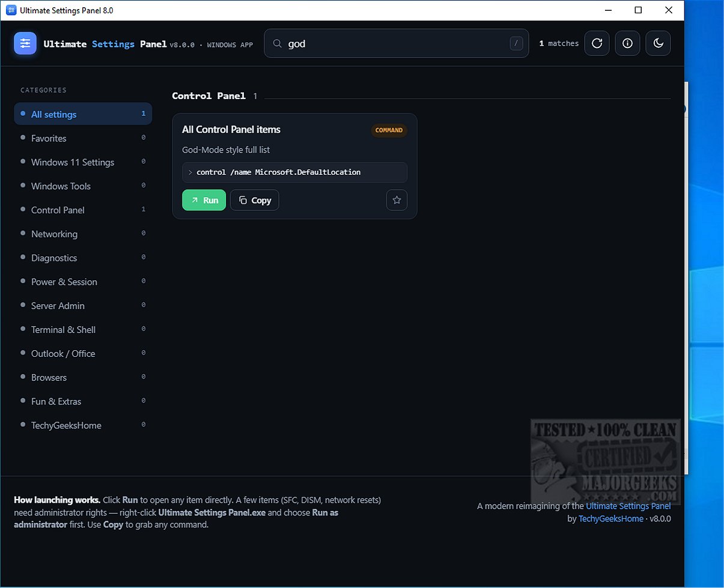Follow the Ultimate Settings Panel footer link
724x588 pixels.
628,506
